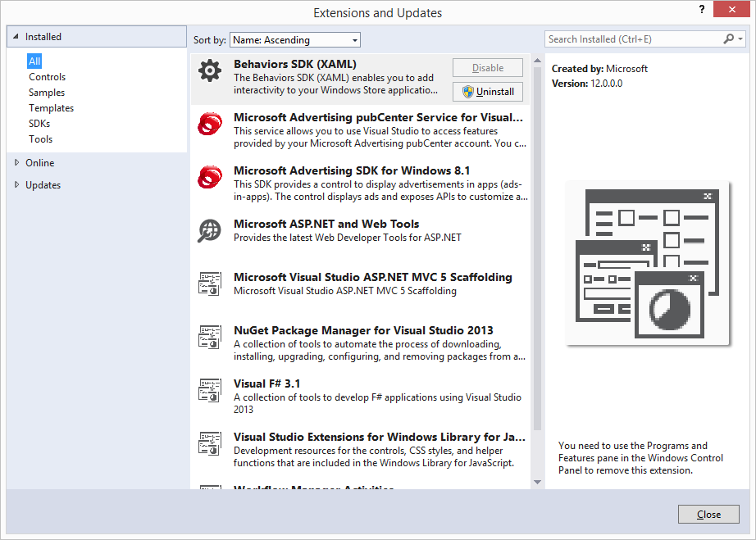The width and height of the screenshot is (756, 540).
Task: Click inside the Search Installed field
Action: (x=631, y=39)
